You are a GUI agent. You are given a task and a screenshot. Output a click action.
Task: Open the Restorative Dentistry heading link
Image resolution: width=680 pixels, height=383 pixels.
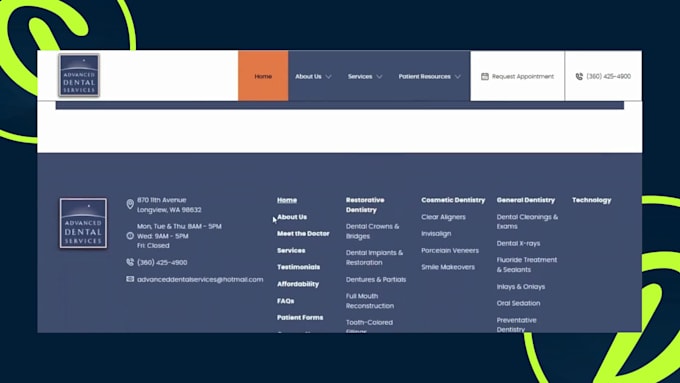365,205
